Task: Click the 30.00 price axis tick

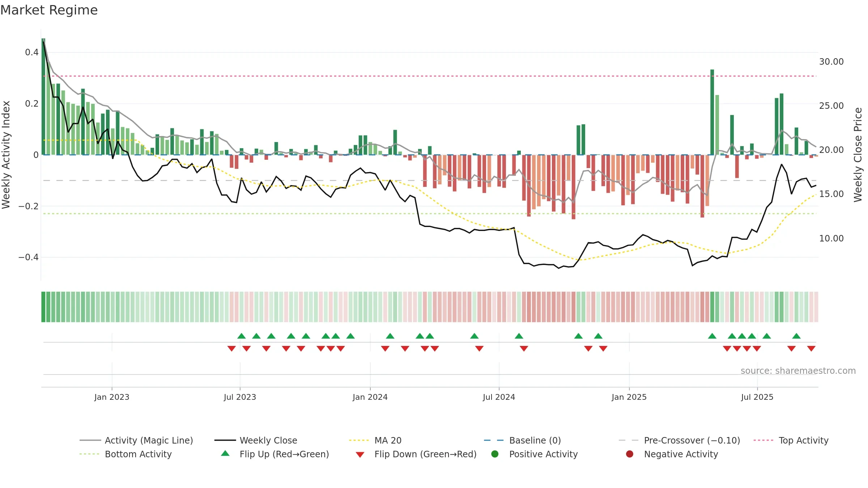Action: click(831, 62)
